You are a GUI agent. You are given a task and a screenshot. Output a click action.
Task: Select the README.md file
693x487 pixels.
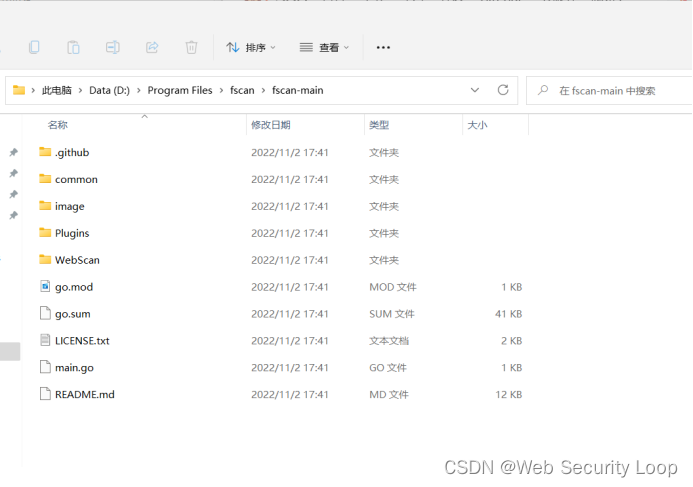pyautogui.click(x=84, y=394)
